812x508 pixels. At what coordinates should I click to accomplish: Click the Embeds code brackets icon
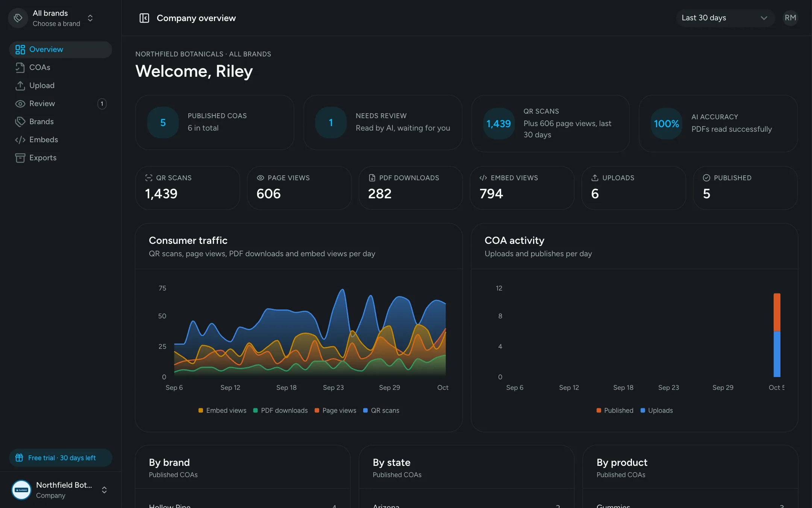pyautogui.click(x=20, y=140)
